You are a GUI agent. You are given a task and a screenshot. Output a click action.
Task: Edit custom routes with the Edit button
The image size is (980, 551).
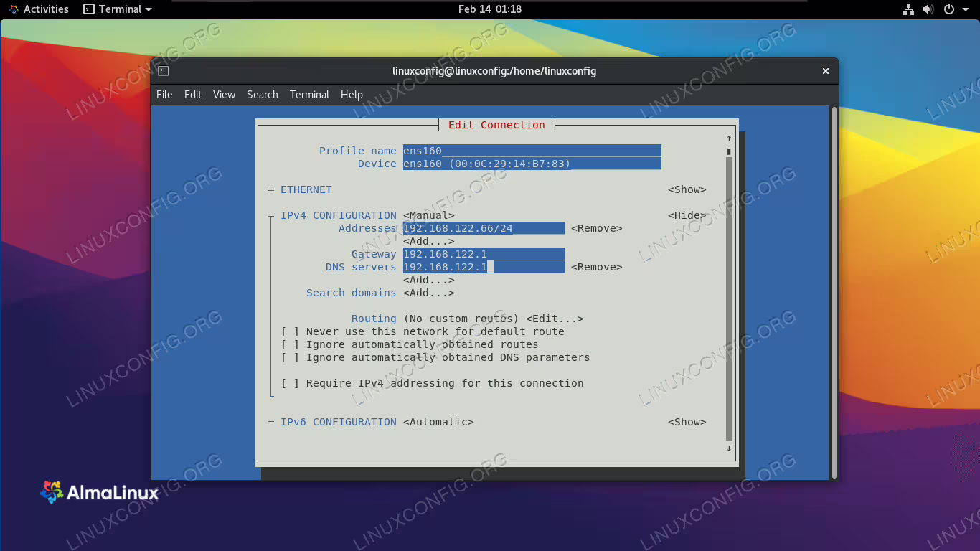click(555, 319)
